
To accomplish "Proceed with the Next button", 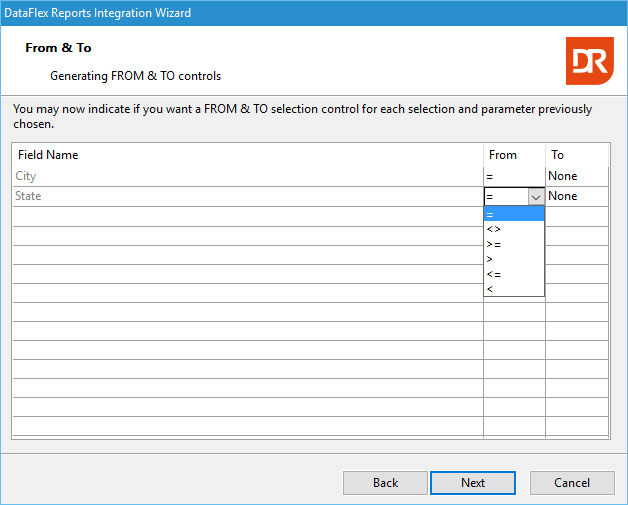I will 473,483.
